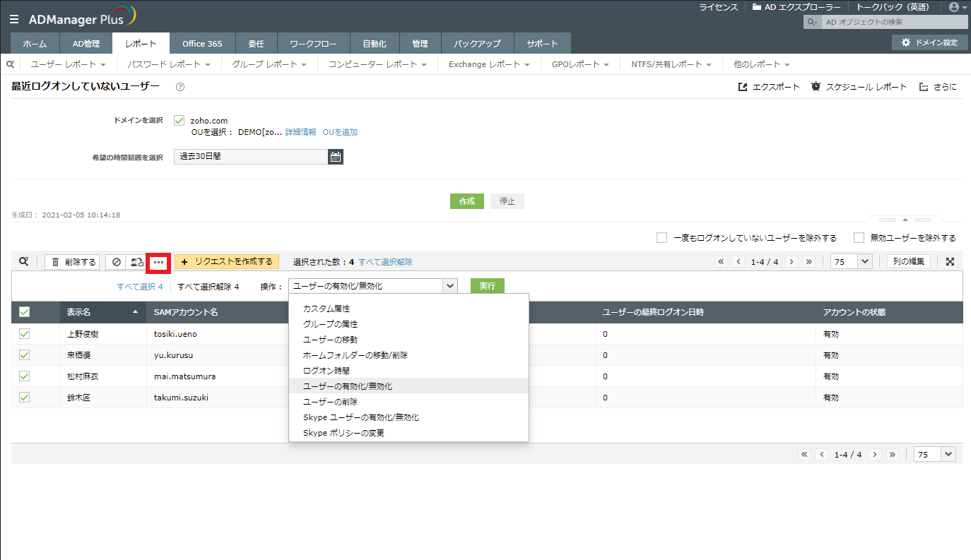Click すべて選択解除 link in the toolbar
Screen dimensions: 971x560
pyautogui.click(x=385, y=262)
